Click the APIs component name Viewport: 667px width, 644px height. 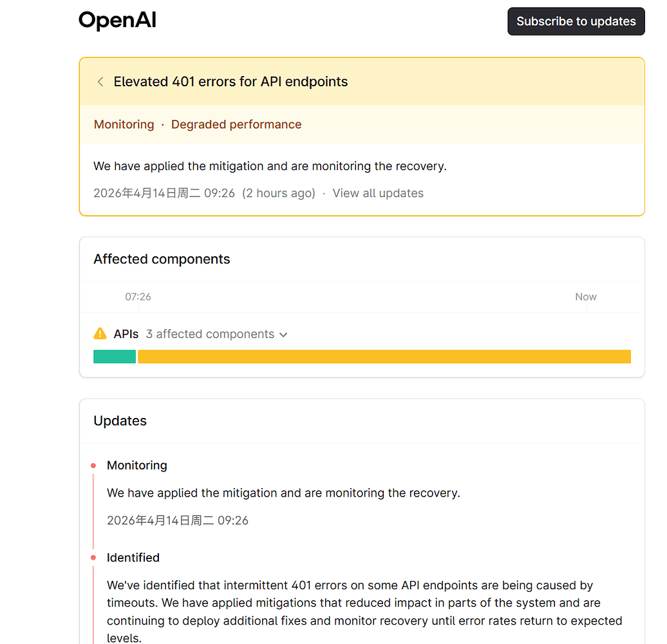[126, 334]
